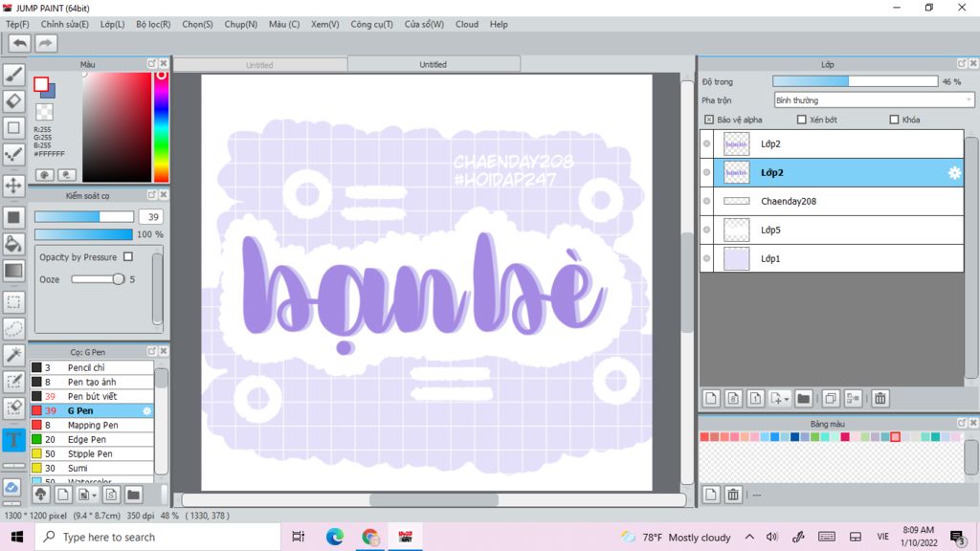This screenshot has height=551, width=980.
Task: Open G Pen brush settings gear
Action: coord(146,410)
